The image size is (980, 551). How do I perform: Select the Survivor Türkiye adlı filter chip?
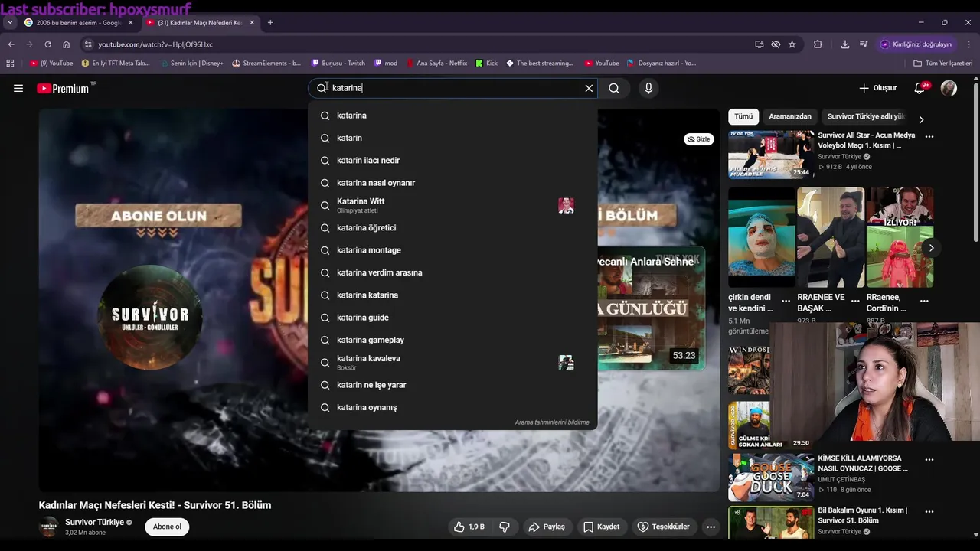pyautogui.click(x=866, y=117)
